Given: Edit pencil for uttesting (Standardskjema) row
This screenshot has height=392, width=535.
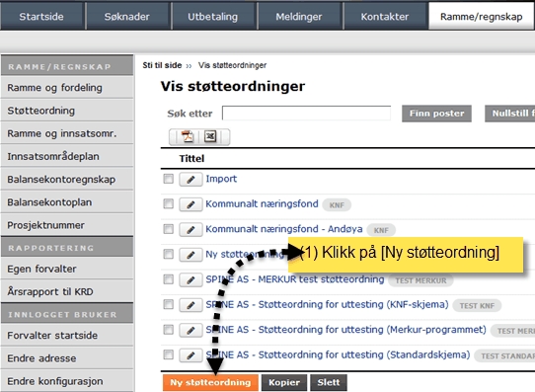Looking at the screenshot, I should point(191,355).
